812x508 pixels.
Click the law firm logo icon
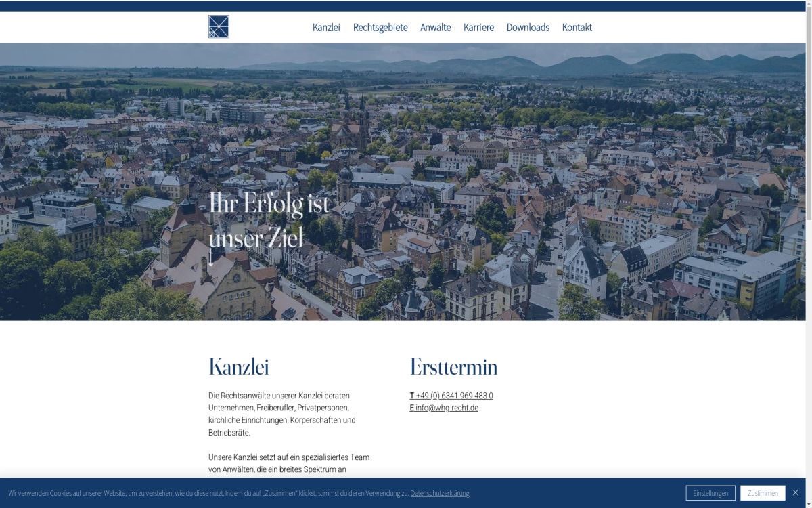219,26
